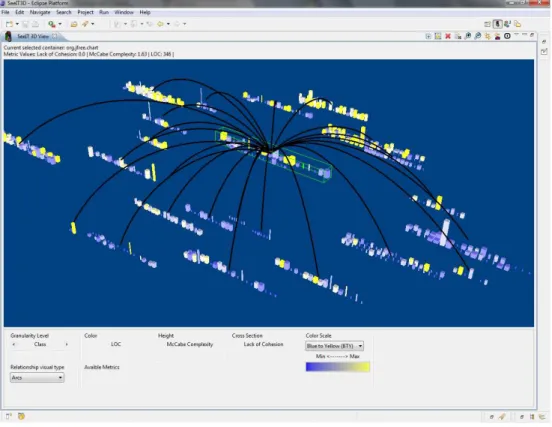Open the Forward navigation history dropdown
Viewport: 552px width, 427px height.
point(184,24)
